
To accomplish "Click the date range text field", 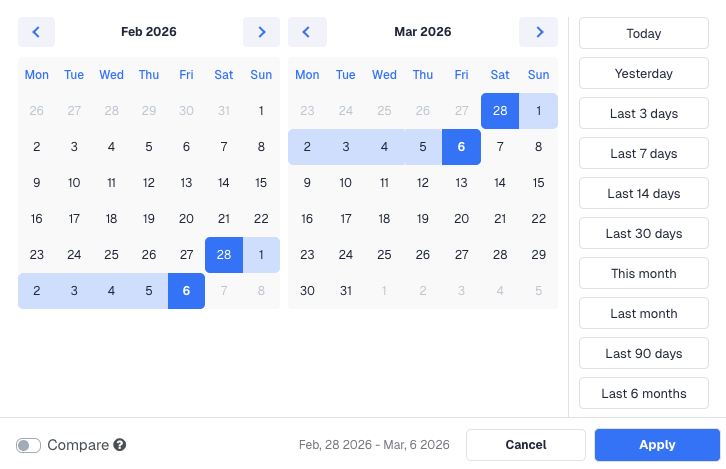I will [x=374, y=445].
